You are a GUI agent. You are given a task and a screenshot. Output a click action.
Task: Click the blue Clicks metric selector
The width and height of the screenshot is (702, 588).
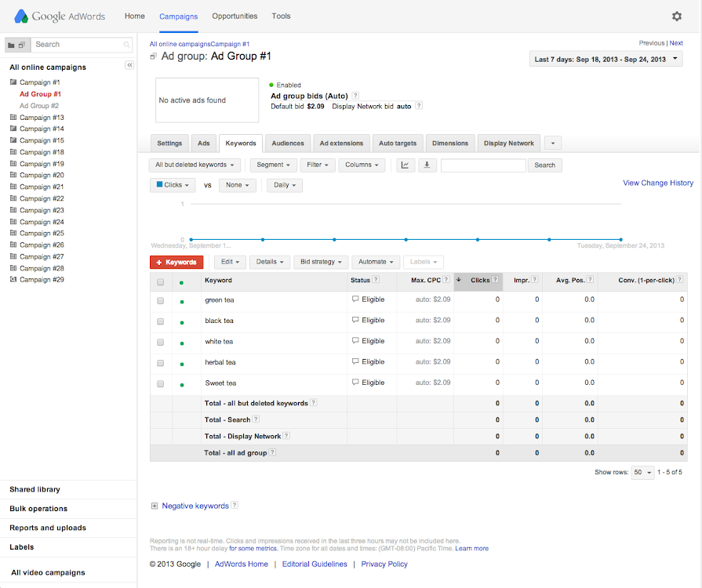pyautogui.click(x=173, y=186)
